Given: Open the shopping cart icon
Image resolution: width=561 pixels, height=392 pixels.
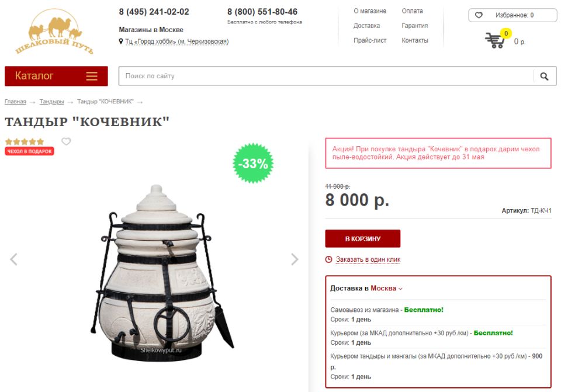Looking at the screenshot, I should pyautogui.click(x=494, y=40).
